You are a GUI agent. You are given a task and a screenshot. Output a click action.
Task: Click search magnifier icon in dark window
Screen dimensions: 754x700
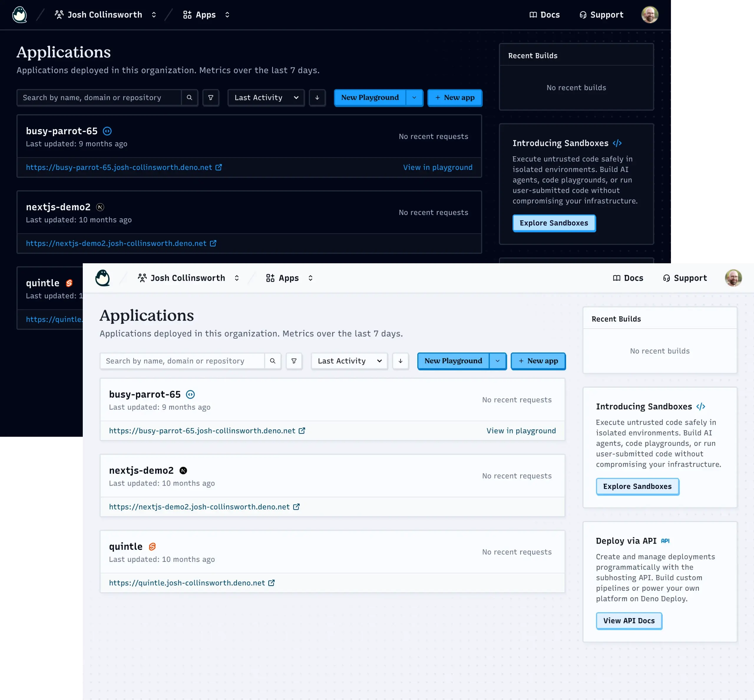pyautogui.click(x=189, y=98)
